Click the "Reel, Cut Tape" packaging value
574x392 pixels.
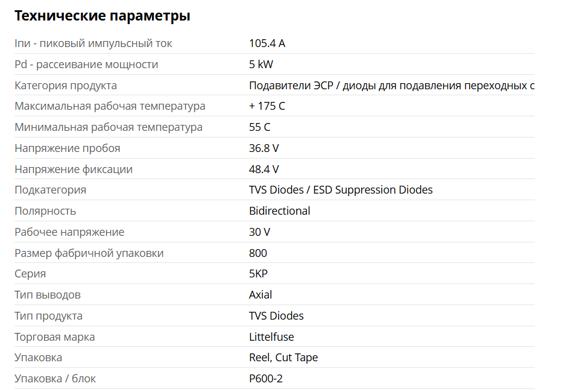click(283, 358)
